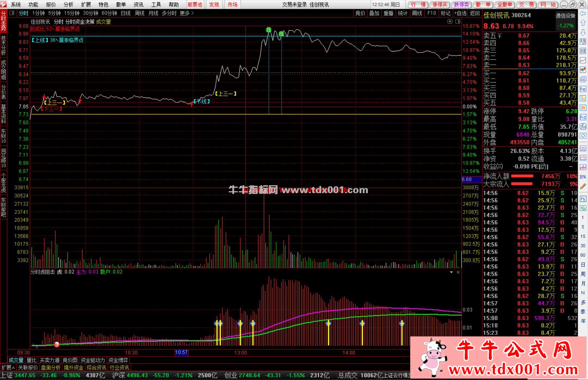Switch to the 月线 view
This screenshot has height=380, width=588.
click(x=154, y=13)
